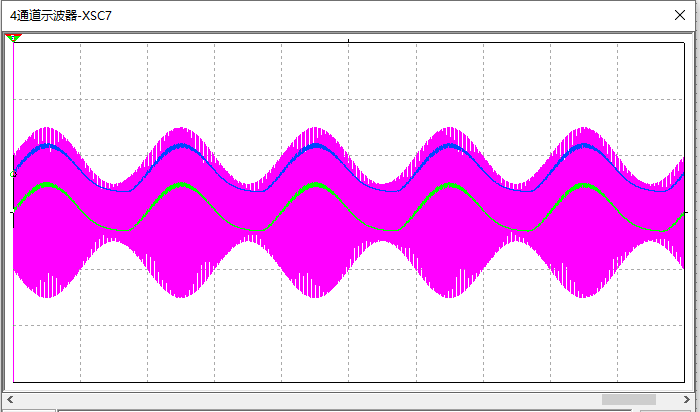This screenshot has width=700, height=412.
Task: Click the first peak of the blue trace
Action: pos(46,145)
